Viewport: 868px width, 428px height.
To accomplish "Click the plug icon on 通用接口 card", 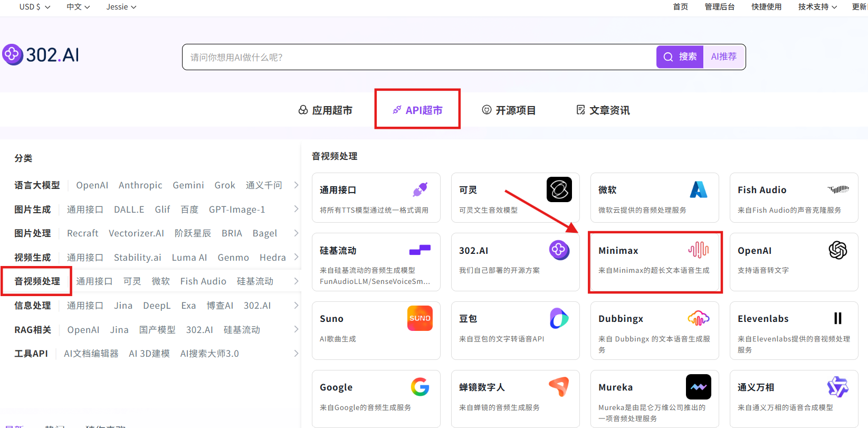I will click(x=420, y=189).
